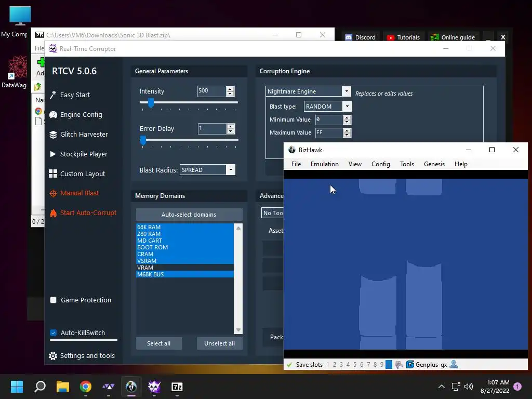This screenshot has height=399, width=532.
Task: Click Online guide icon
Action: [435, 37]
